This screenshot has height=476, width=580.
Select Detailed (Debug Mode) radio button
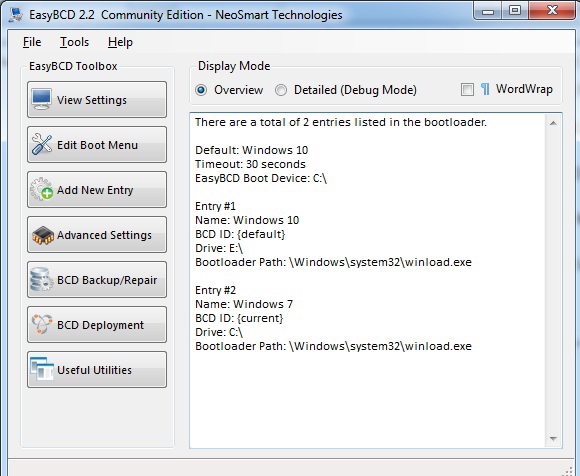click(x=281, y=90)
